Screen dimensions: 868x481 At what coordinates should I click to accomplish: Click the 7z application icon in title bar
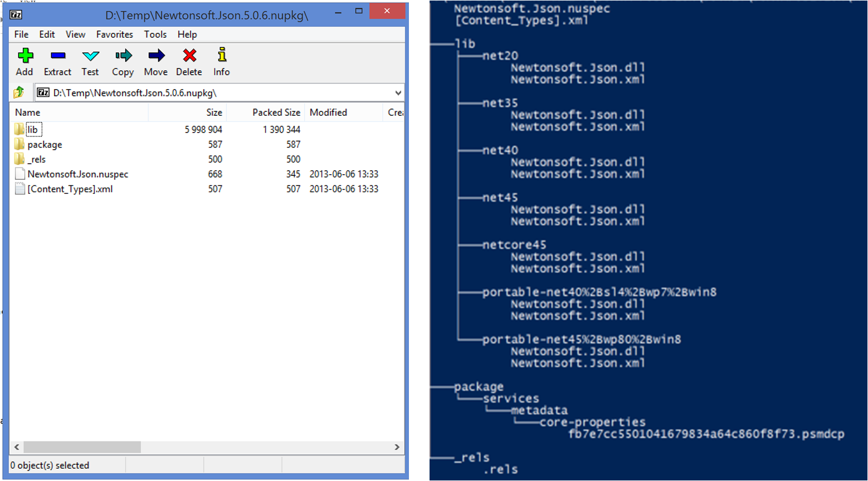pyautogui.click(x=16, y=14)
